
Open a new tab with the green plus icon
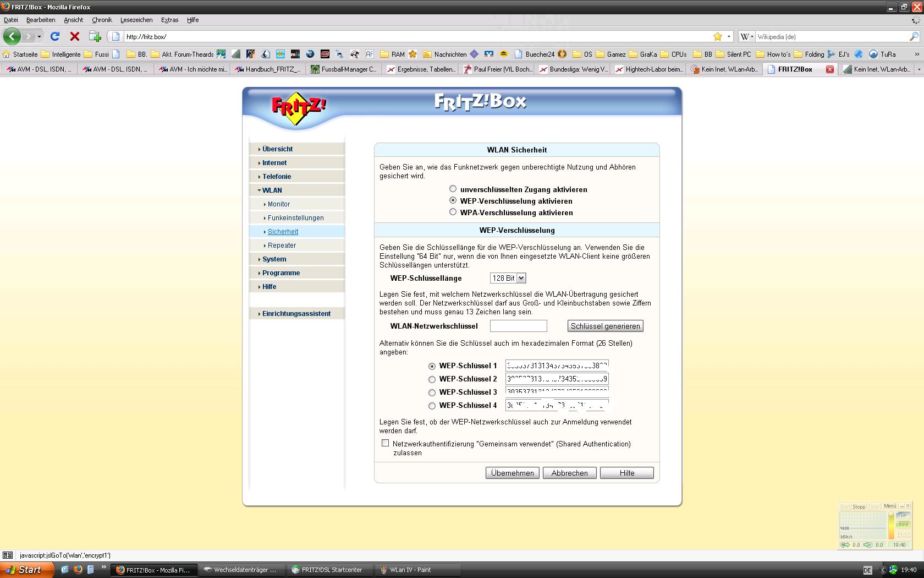click(x=95, y=36)
